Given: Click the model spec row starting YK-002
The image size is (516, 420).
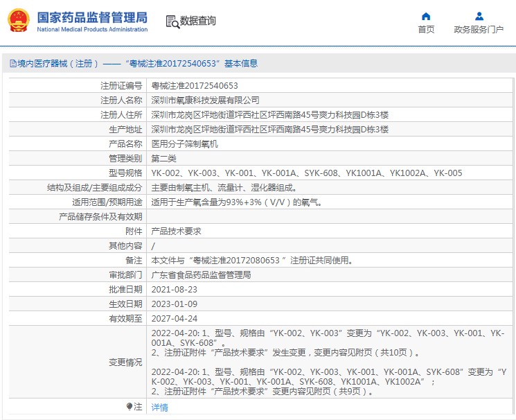Looking at the screenshot, I should pyautogui.click(x=306, y=173).
